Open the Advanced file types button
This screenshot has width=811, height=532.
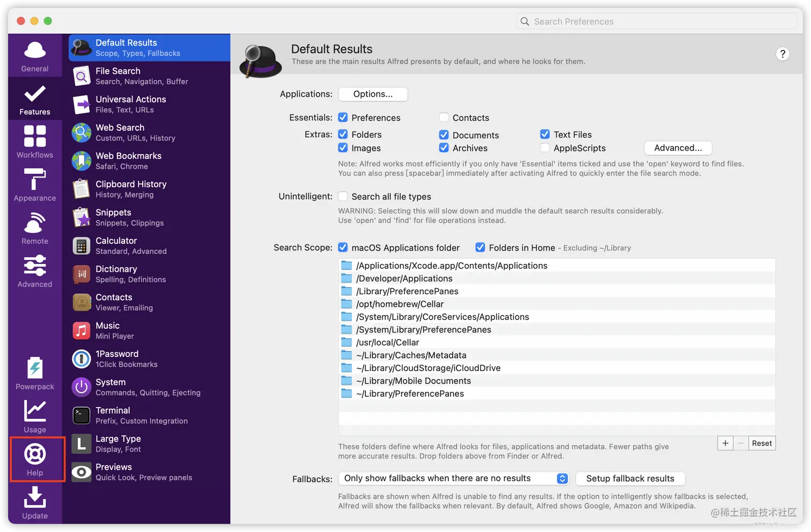tap(678, 148)
